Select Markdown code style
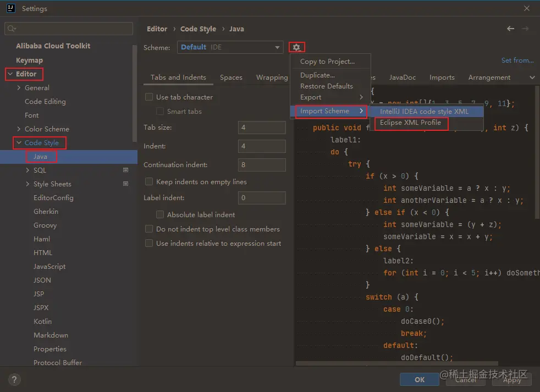 click(x=51, y=335)
